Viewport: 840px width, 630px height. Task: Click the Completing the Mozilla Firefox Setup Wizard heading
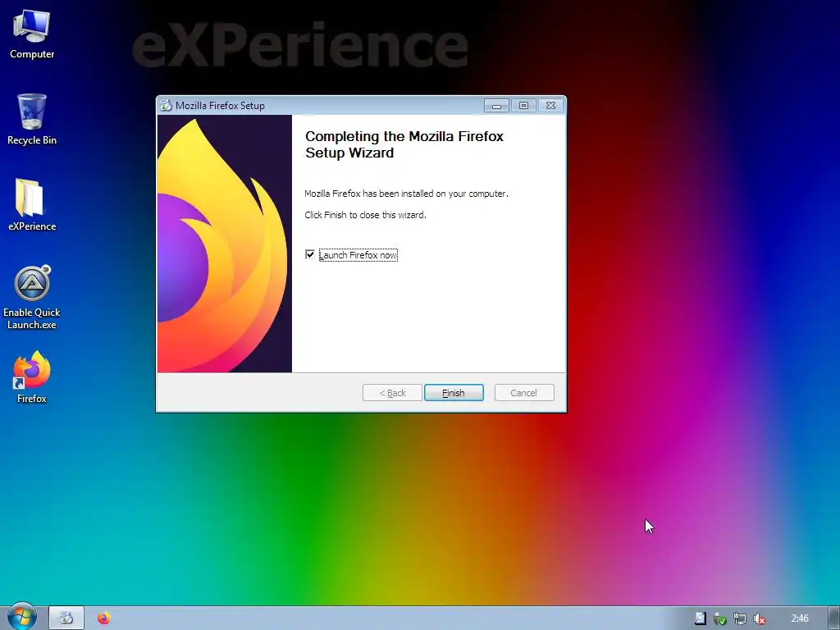(x=404, y=144)
